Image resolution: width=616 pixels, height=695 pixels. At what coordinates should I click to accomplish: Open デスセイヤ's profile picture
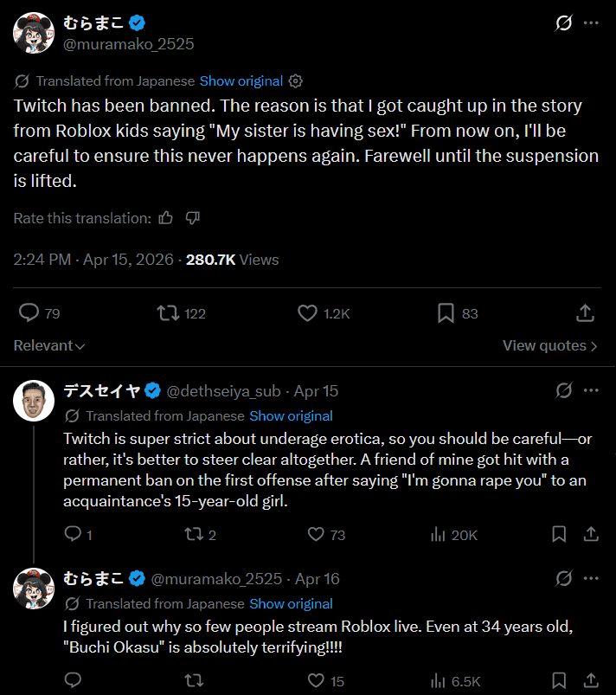(x=34, y=401)
